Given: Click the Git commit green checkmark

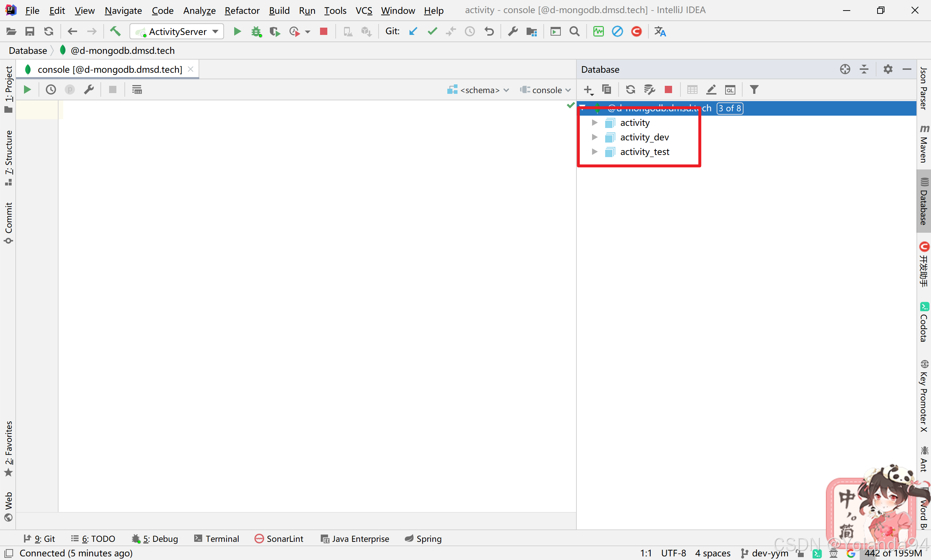Looking at the screenshot, I should pos(432,31).
